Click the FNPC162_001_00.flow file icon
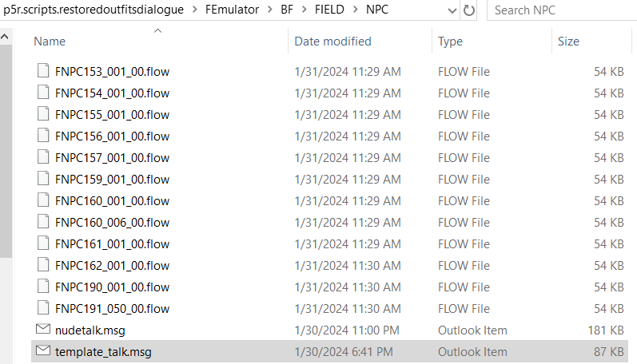 tap(43, 264)
